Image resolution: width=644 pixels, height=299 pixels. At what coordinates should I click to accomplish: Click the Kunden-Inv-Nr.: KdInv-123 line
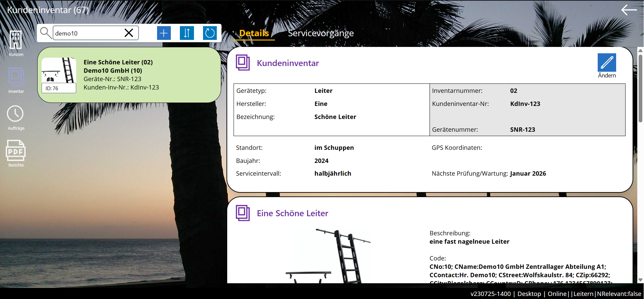pos(121,87)
